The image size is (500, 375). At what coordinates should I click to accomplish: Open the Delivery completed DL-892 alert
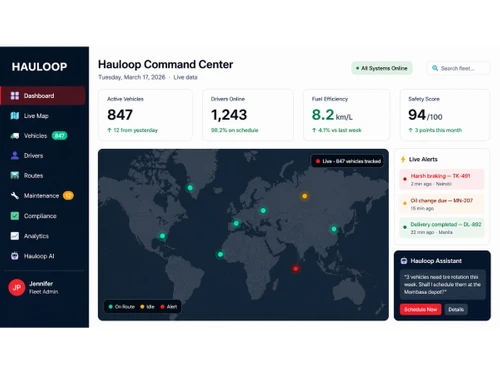pos(442,228)
